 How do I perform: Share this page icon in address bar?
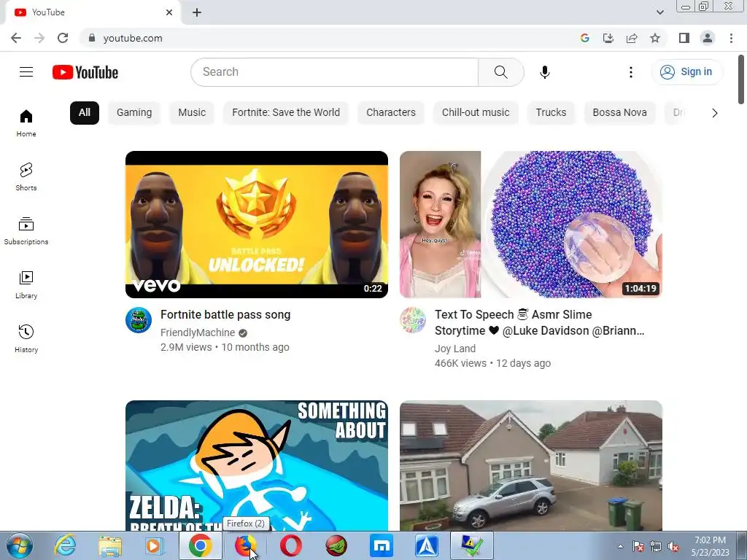point(632,38)
